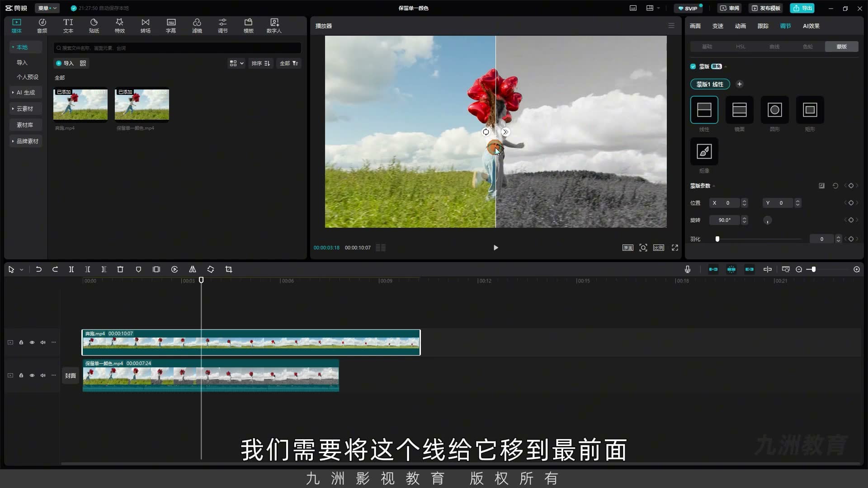
Task: Click the 导出 export button
Action: click(802, 8)
